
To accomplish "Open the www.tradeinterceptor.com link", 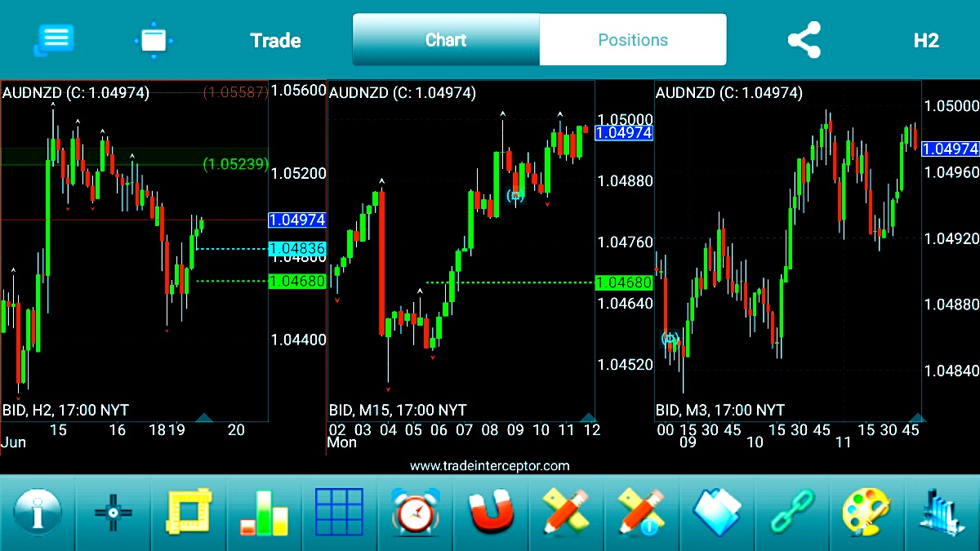I will point(490,466).
